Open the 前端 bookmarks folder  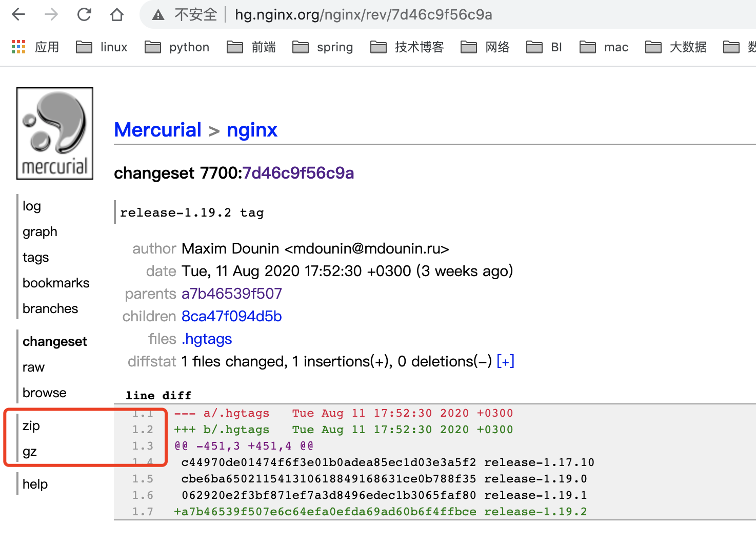(251, 47)
